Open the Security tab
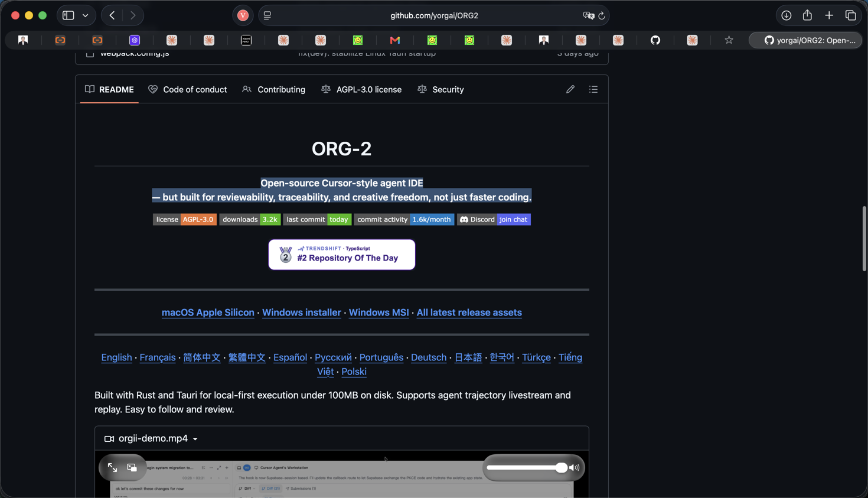The height and width of the screenshot is (498, 868). pyautogui.click(x=440, y=89)
